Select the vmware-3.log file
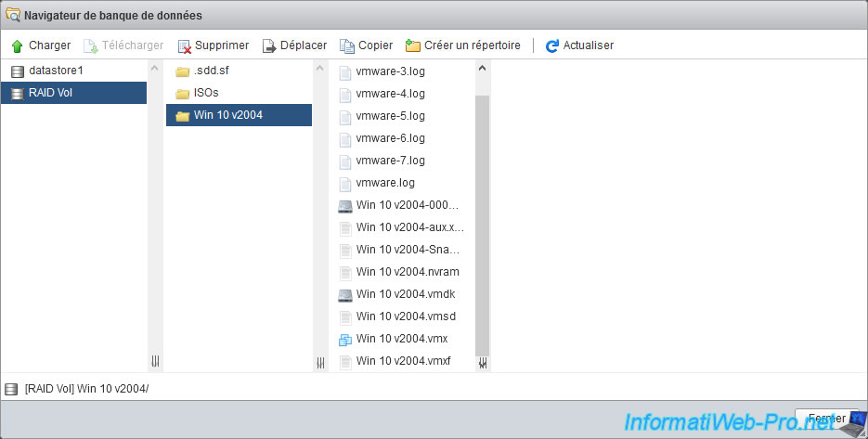 [390, 71]
